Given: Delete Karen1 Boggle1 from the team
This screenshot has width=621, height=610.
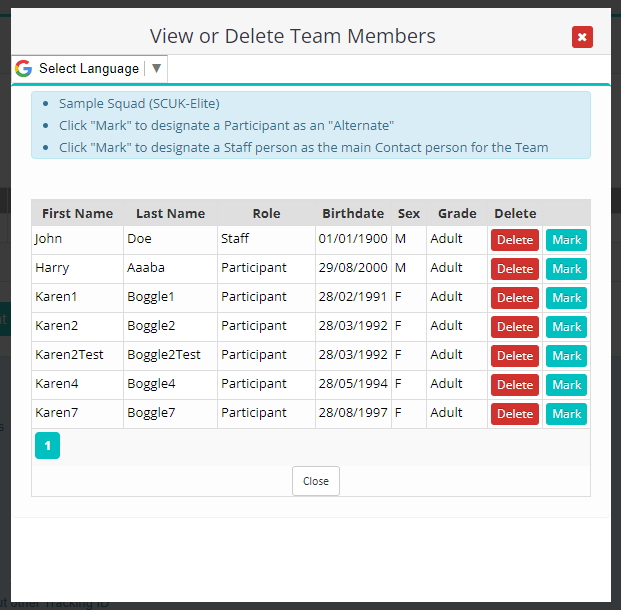Looking at the screenshot, I should click(x=514, y=298).
